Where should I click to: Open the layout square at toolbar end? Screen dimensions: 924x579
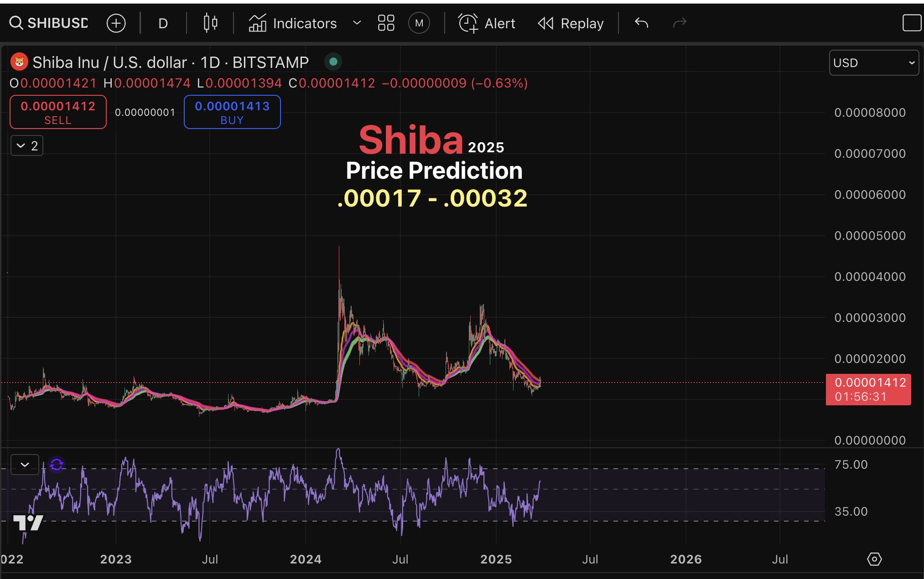(912, 23)
